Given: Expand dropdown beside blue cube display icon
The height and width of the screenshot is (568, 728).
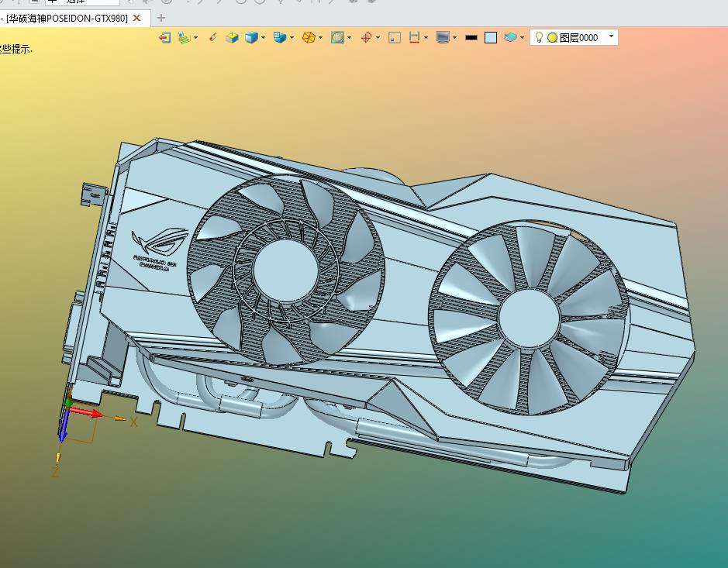Looking at the screenshot, I should (264, 38).
